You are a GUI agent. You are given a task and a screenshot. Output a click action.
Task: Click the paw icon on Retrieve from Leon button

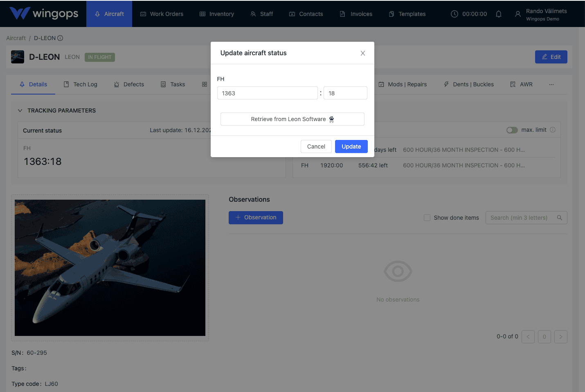(x=331, y=119)
